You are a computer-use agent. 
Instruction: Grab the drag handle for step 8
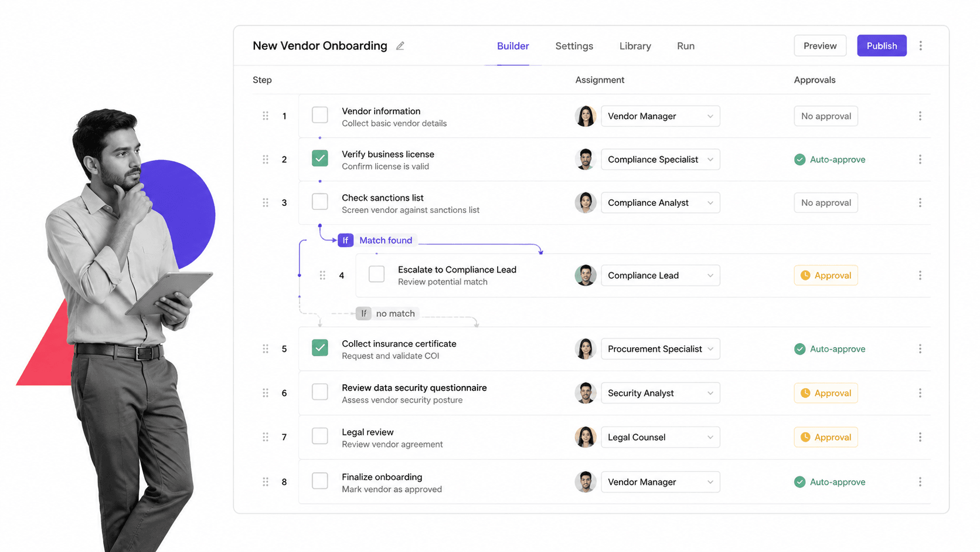[x=266, y=482]
